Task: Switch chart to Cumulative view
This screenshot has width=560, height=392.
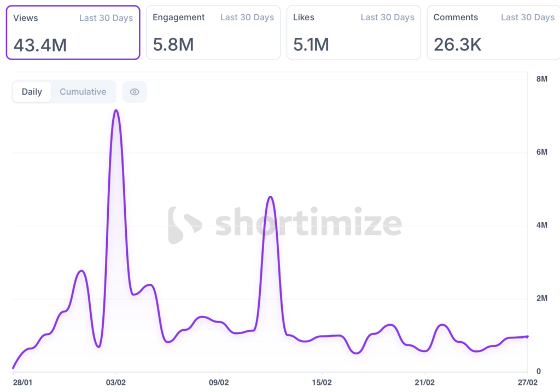Action: [x=83, y=92]
